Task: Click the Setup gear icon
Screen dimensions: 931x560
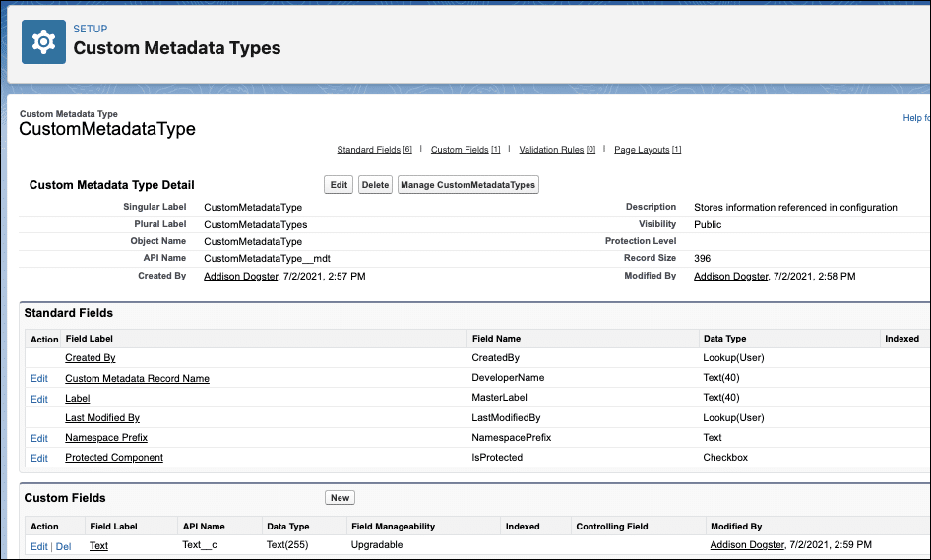Action: (x=43, y=41)
